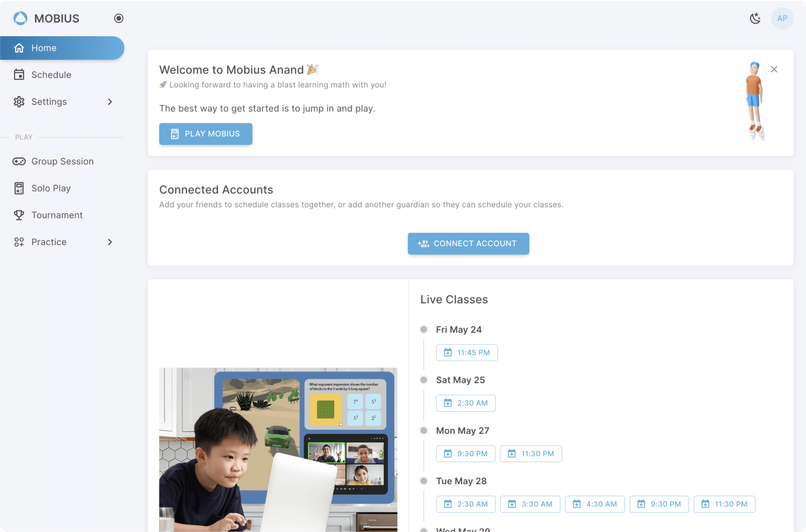This screenshot has height=532, width=806.
Task: Switch to dark mode moon icon
Action: (755, 19)
